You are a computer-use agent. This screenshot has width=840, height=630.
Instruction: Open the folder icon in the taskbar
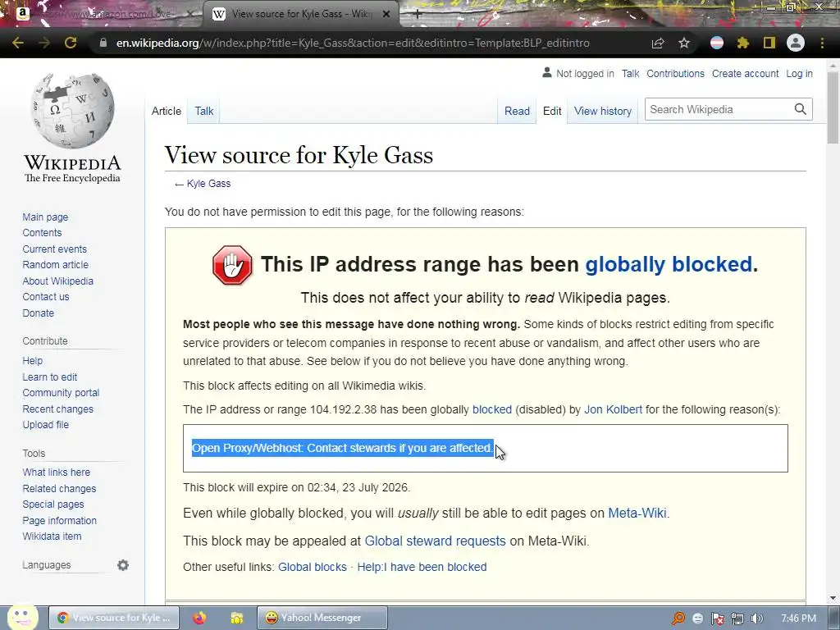pos(236,618)
